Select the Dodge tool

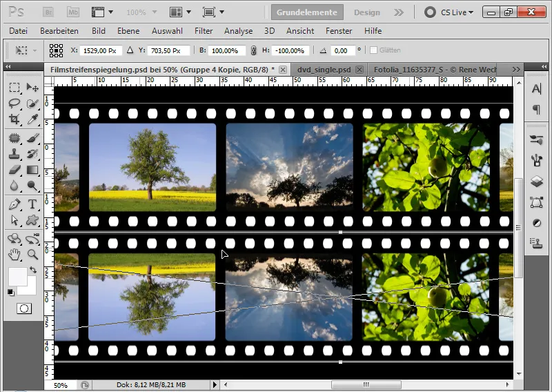[32, 185]
